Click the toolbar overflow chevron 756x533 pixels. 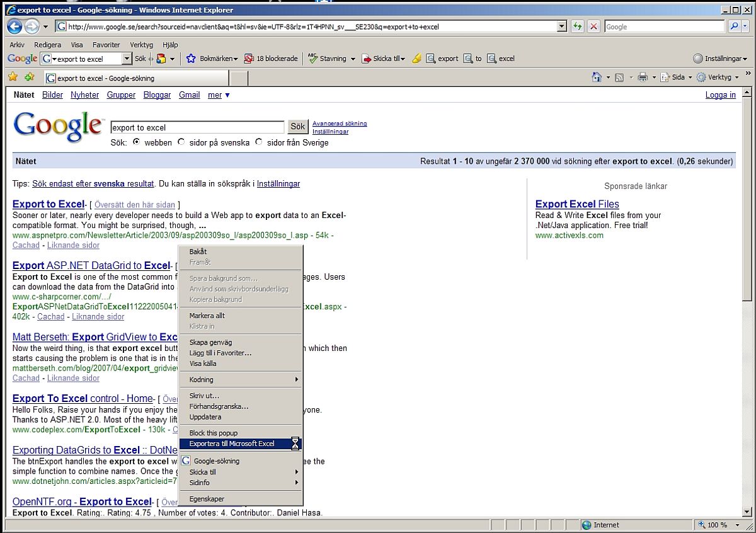pyautogui.click(x=748, y=74)
